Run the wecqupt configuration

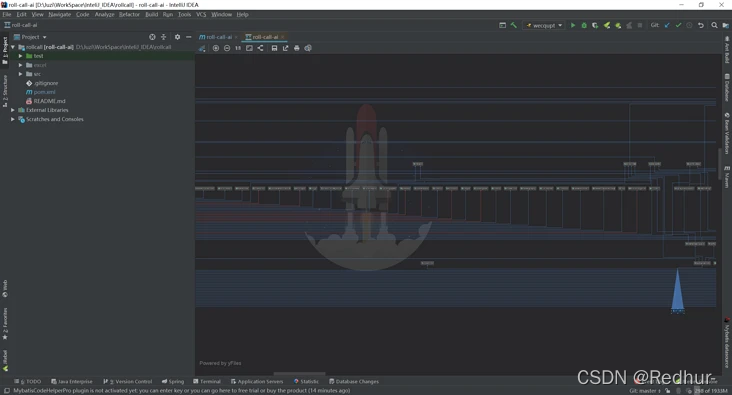click(x=573, y=25)
